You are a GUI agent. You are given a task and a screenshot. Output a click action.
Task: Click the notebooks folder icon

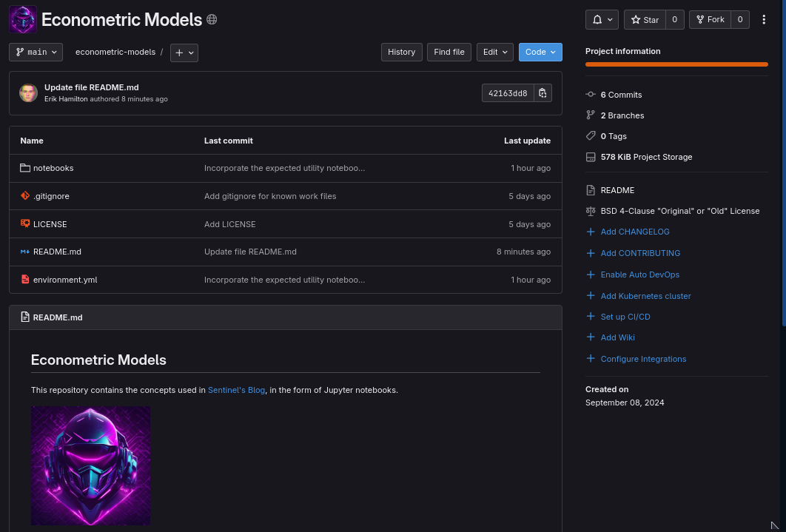25,168
